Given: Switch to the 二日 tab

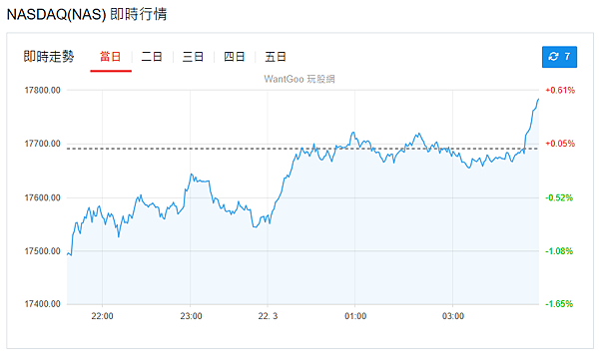Looking at the screenshot, I should pyautogui.click(x=152, y=57).
